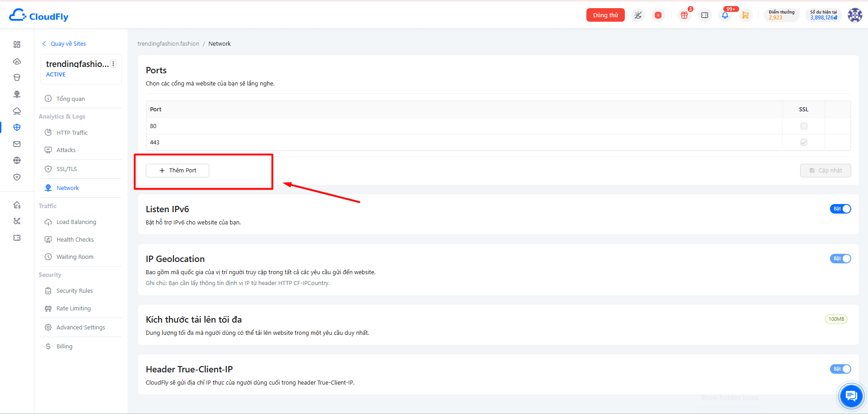
Task: Toggle the IP Geolocation switch
Action: (840, 258)
